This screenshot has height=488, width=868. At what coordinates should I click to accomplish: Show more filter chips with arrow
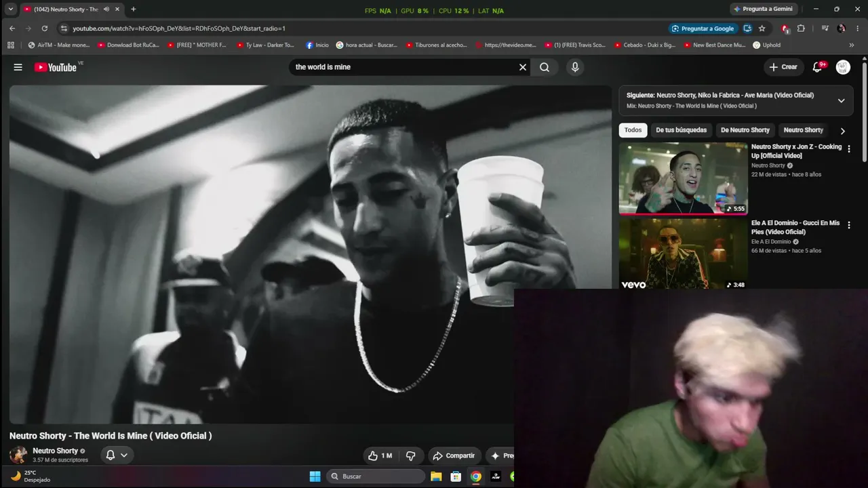coord(843,131)
